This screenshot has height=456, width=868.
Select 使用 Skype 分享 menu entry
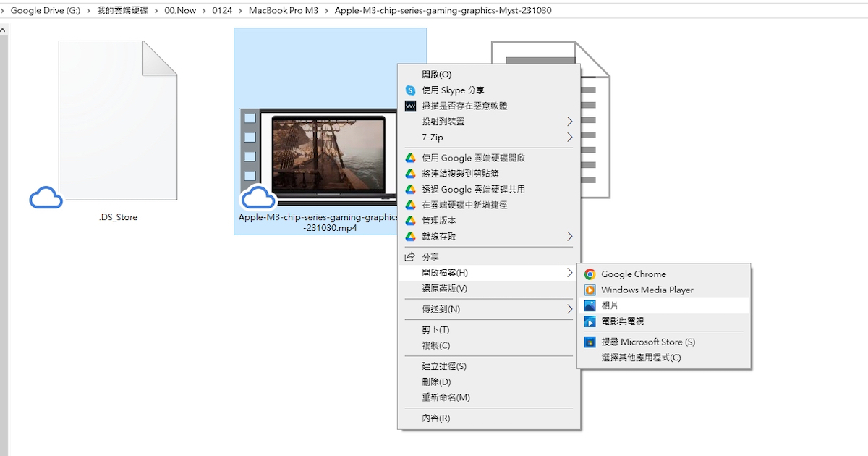pyautogui.click(x=489, y=90)
